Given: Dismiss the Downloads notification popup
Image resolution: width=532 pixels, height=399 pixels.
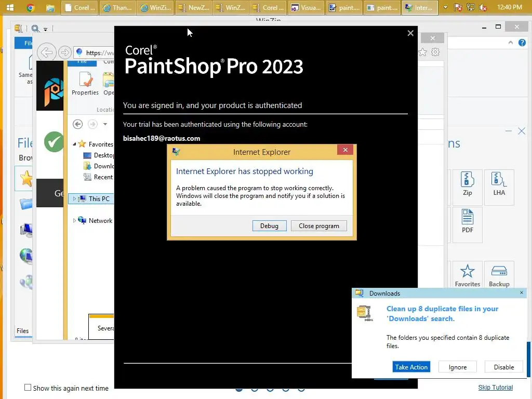Looking at the screenshot, I should pos(522,293).
